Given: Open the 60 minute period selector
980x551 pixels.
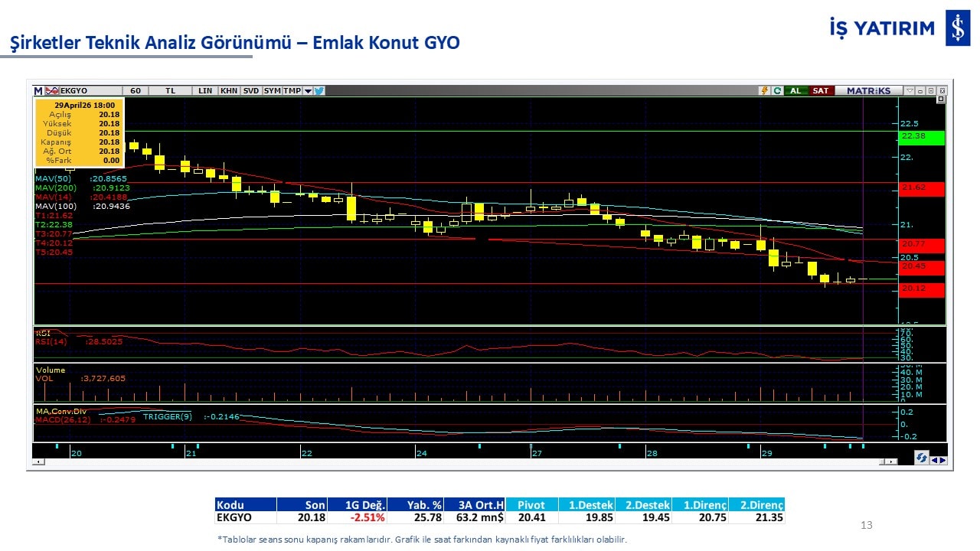Looking at the screenshot, I should pyautogui.click(x=136, y=90).
